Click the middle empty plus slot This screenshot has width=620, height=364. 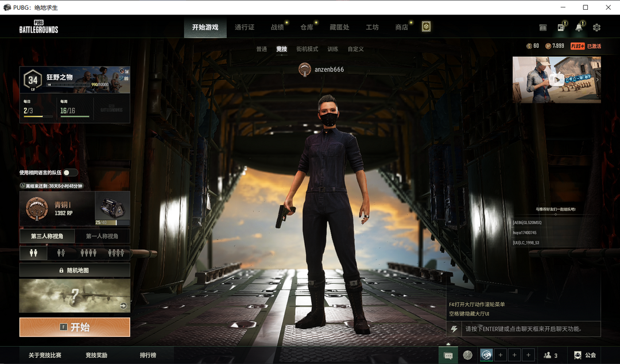click(514, 355)
